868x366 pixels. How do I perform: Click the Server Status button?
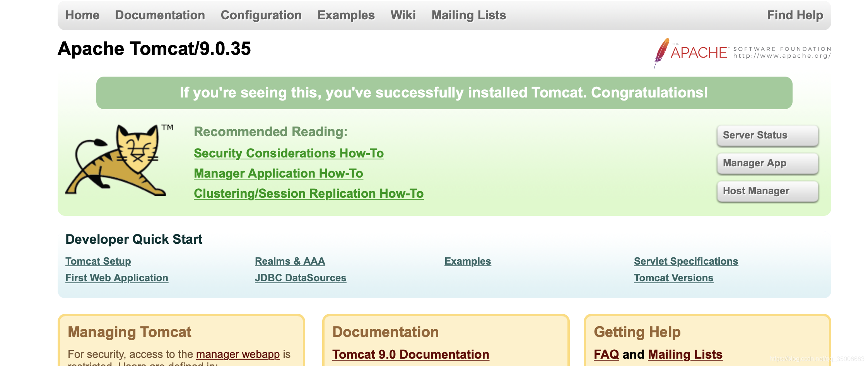click(x=768, y=135)
